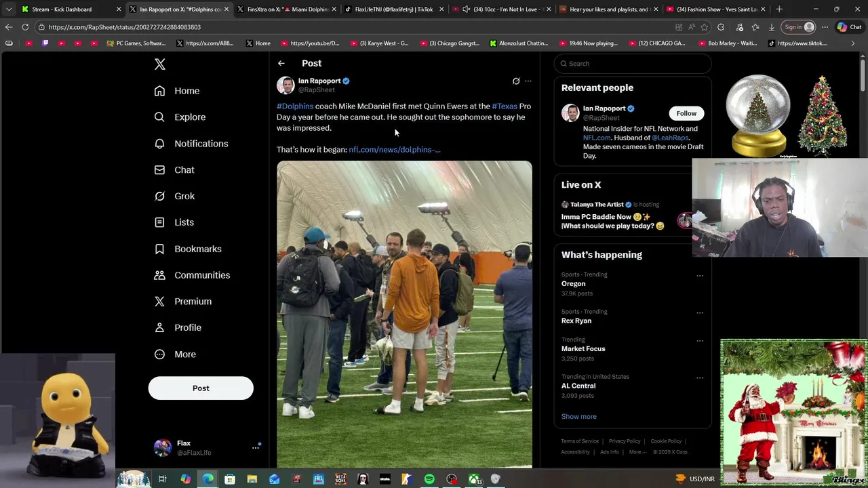The image size is (868, 488).
Task: Click the favorites star icon in address bar
Action: point(705,27)
